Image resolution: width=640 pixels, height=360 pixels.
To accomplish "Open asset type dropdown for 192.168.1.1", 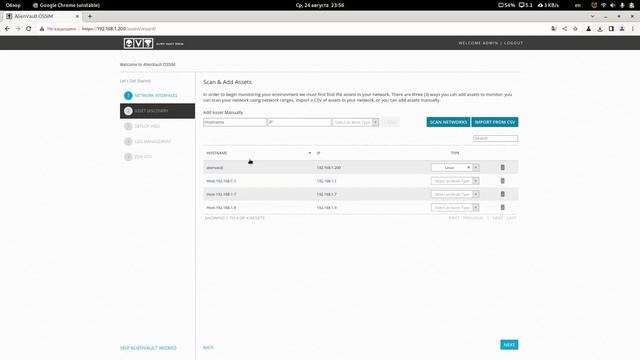I will click(x=455, y=181).
